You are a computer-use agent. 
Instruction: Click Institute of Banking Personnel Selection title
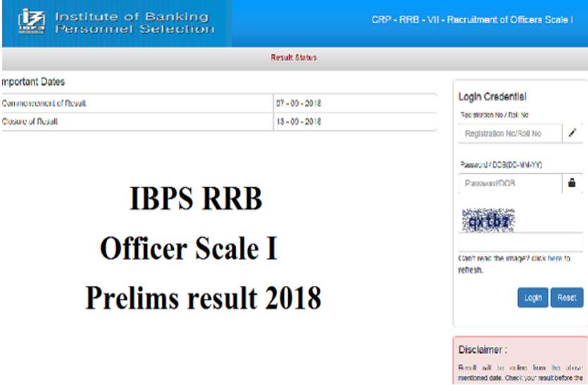click(x=135, y=23)
